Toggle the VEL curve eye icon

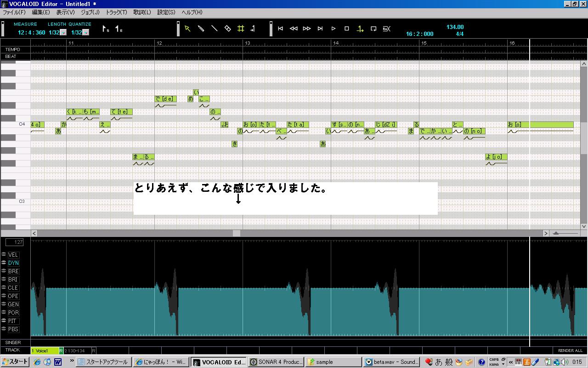coord(4,254)
